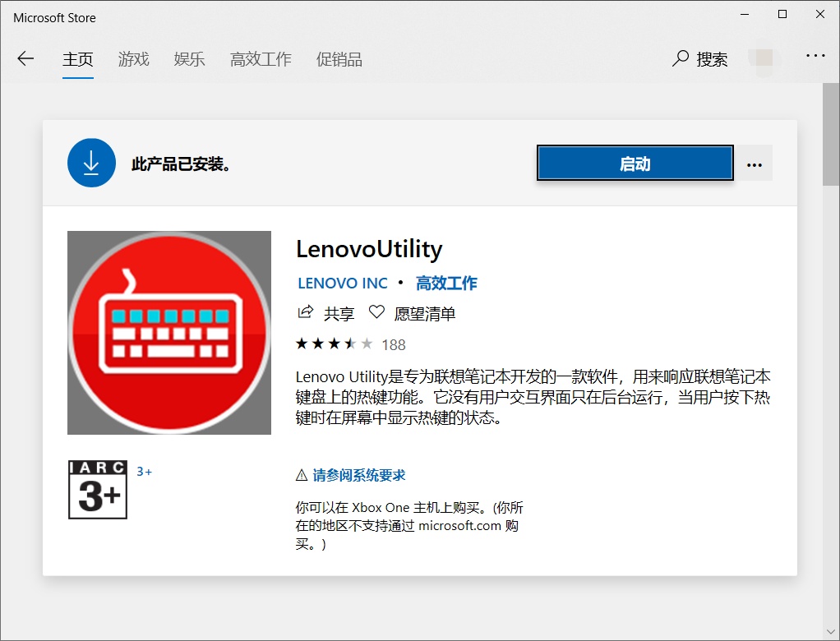Go back with the arrow icon

click(x=25, y=59)
